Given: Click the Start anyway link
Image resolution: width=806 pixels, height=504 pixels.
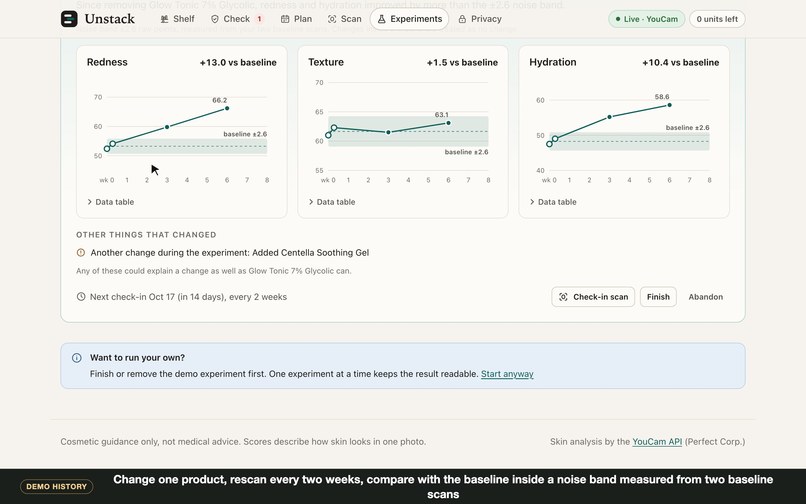Looking at the screenshot, I should tap(507, 374).
